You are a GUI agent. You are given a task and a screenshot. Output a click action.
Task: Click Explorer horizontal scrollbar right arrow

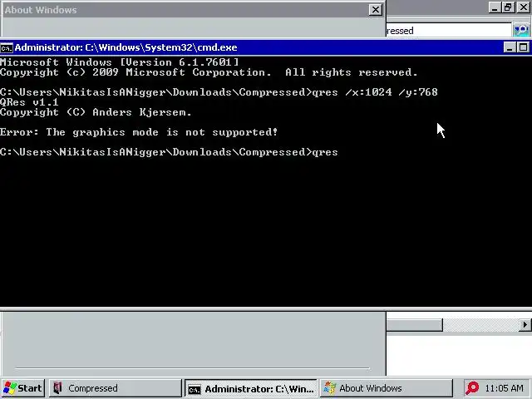click(525, 325)
